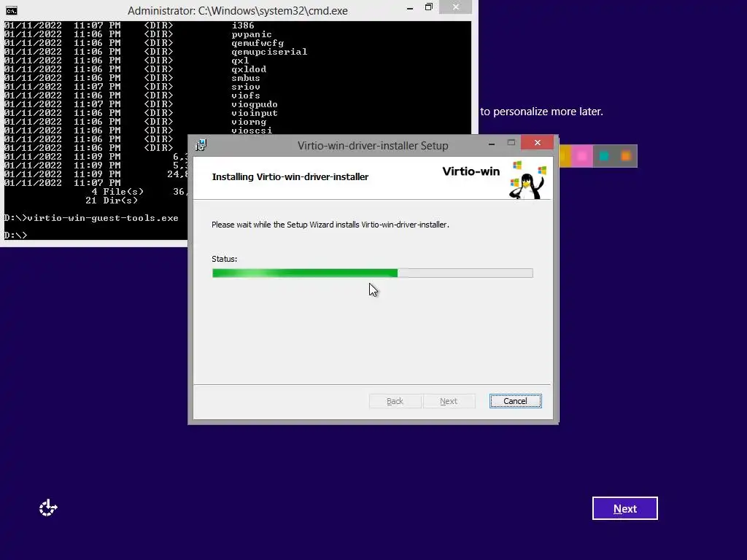Screen dimensions: 747x560
Task: Click the greyed Back button in installer
Action: pos(395,401)
